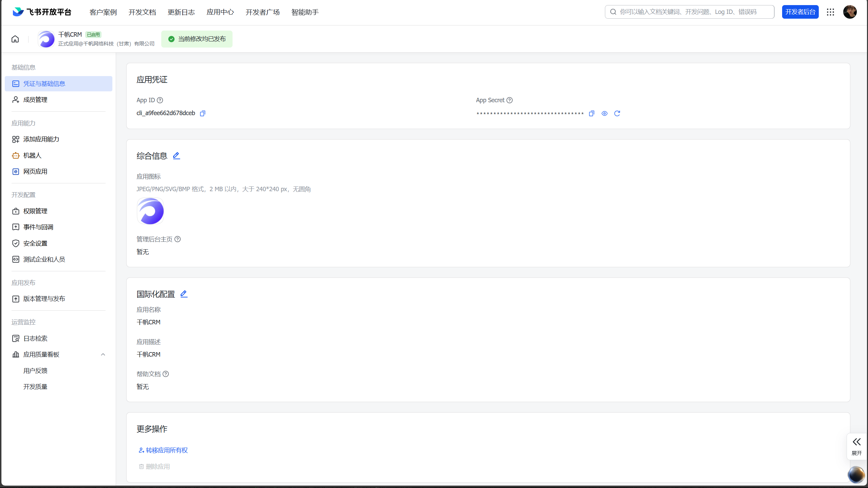Click the 千帆CRM app icon thumbnail
The image size is (868, 488).
150,211
